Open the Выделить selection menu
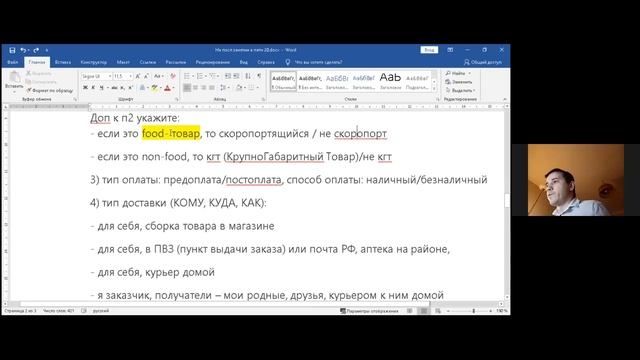 pos(460,90)
